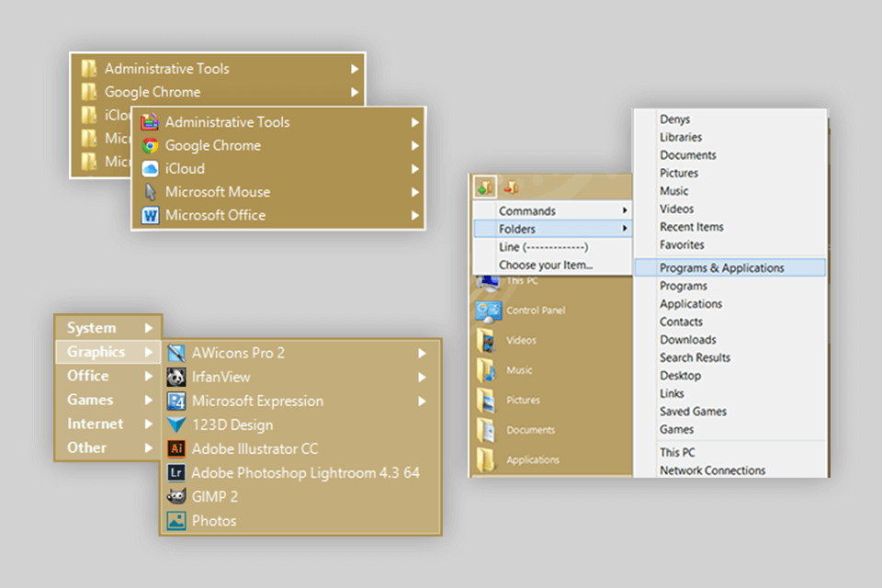This screenshot has height=588, width=882.
Task: Click the GIMP 2 mascot icon
Action: tap(176, 496)
